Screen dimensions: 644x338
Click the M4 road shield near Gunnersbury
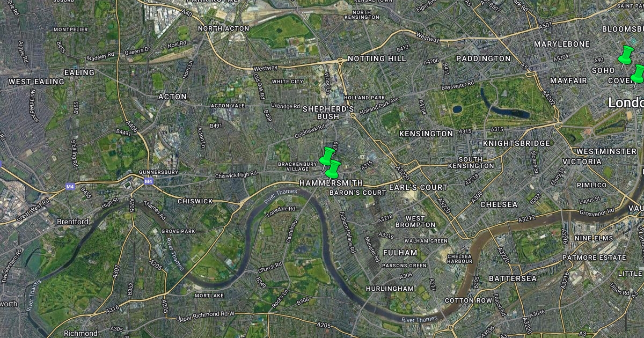tap(149, 182)
